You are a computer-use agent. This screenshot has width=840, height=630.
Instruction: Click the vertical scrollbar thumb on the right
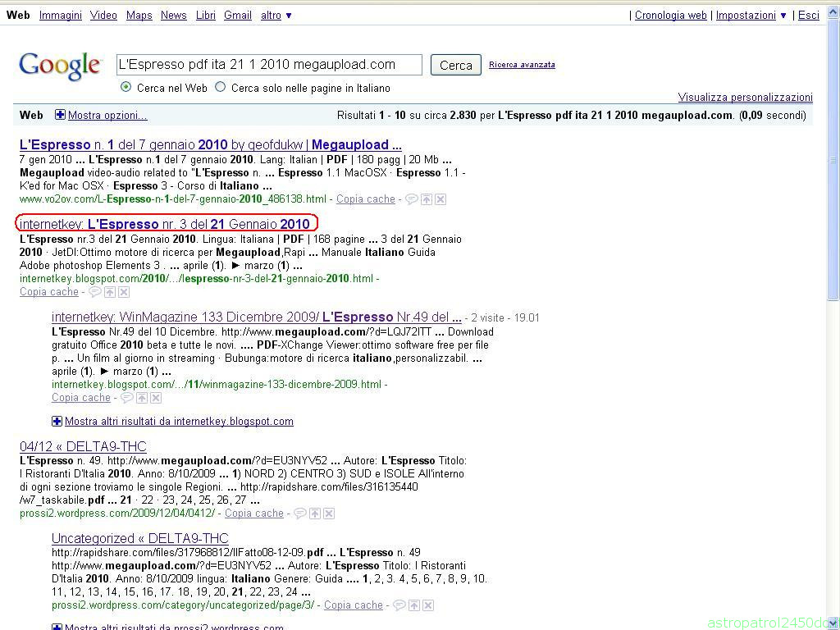point(833,161)
